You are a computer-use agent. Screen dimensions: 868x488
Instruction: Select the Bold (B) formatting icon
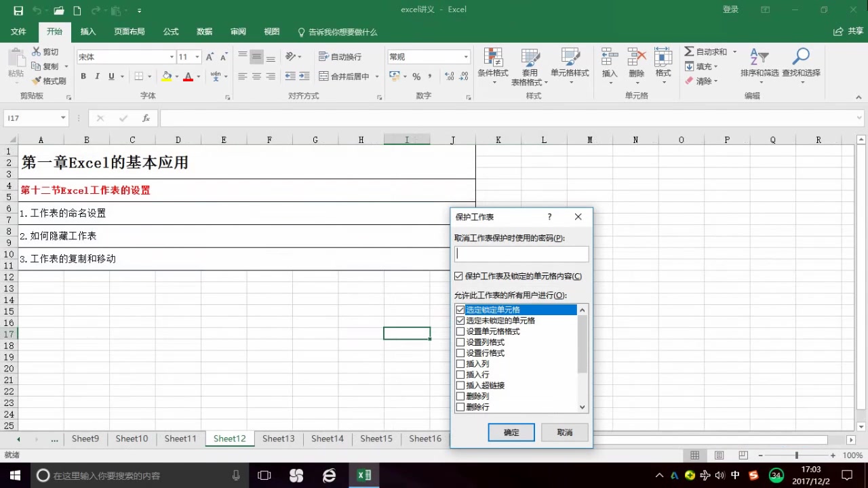point(83,76)
